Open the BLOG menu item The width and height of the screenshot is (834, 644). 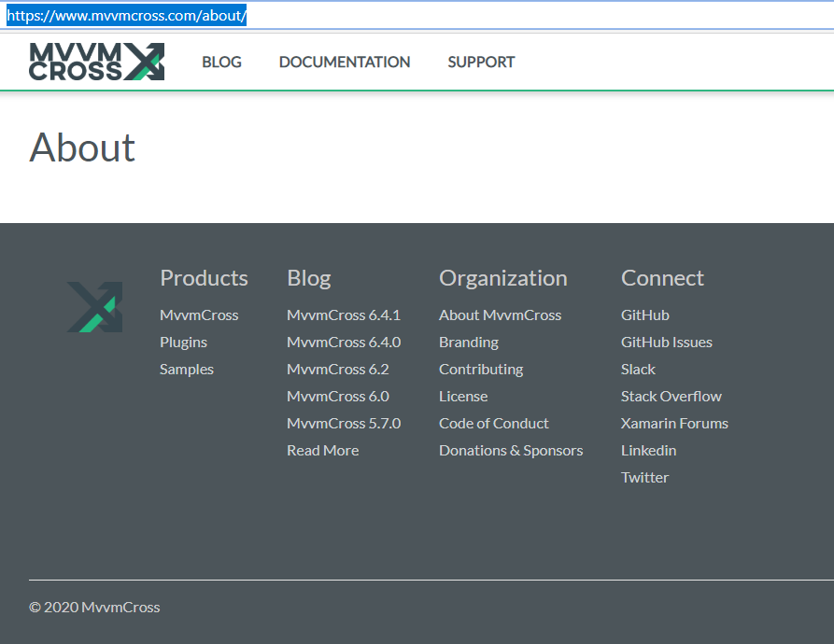pyautogui.click(x=221, y=62)
